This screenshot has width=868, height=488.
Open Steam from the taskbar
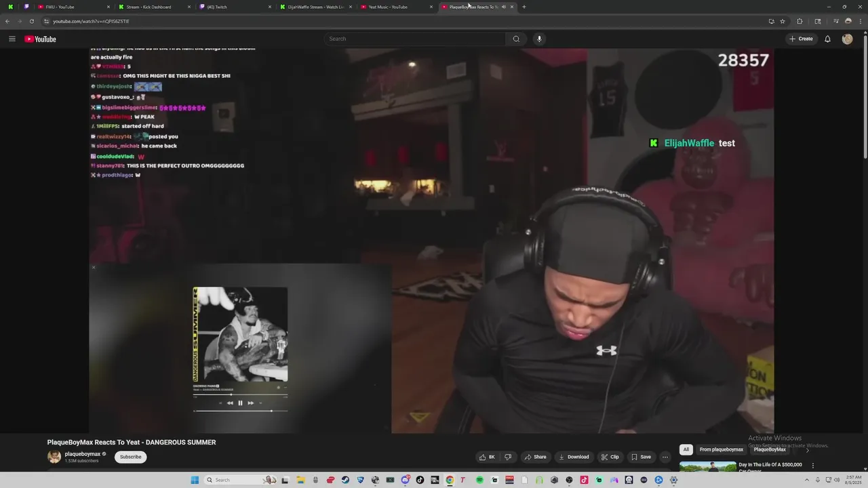(345, 480)
